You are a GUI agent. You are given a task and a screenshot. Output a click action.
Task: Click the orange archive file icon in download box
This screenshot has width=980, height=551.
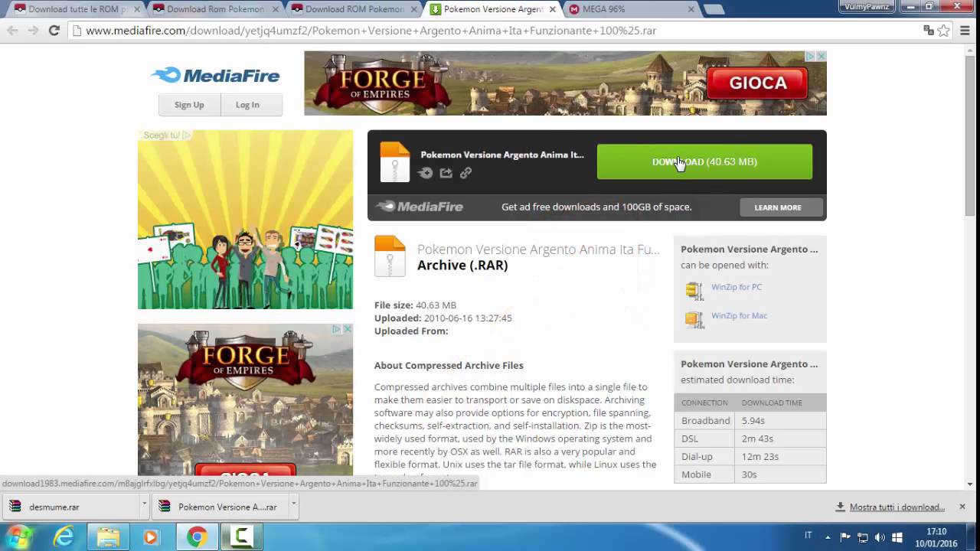395,161
